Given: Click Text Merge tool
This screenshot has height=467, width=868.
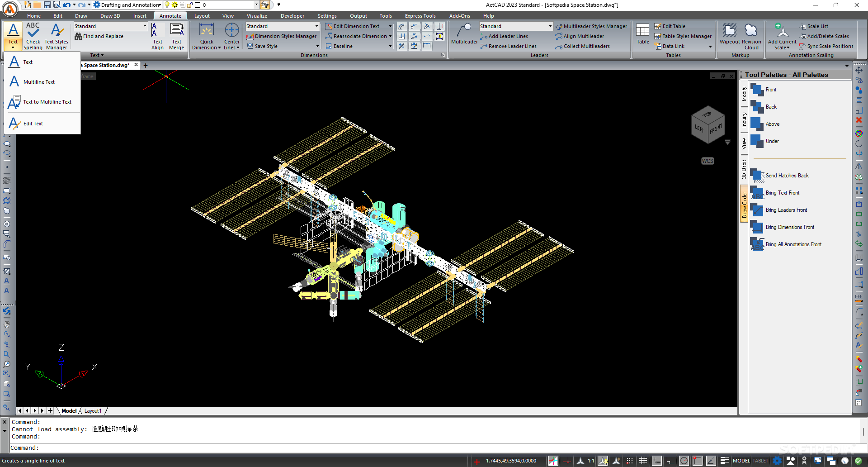Looking at the screenshot, I should (x=176, y=36).
